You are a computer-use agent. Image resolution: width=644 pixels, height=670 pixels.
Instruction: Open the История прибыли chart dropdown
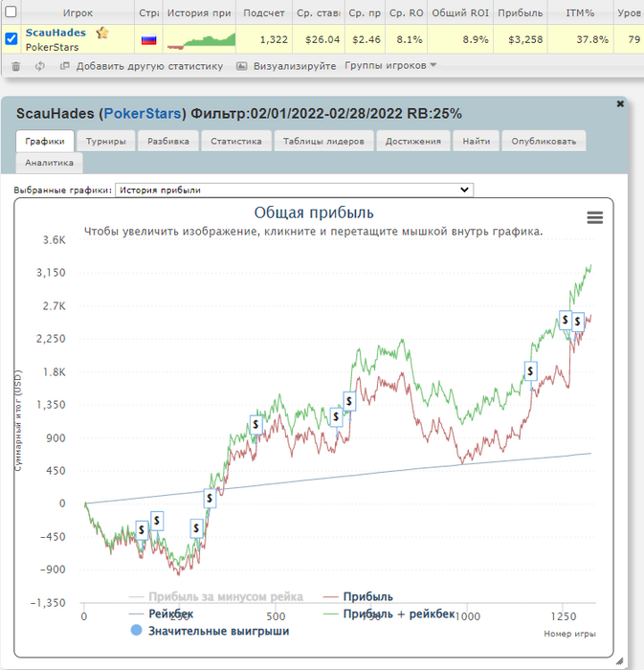coord(294,190)
